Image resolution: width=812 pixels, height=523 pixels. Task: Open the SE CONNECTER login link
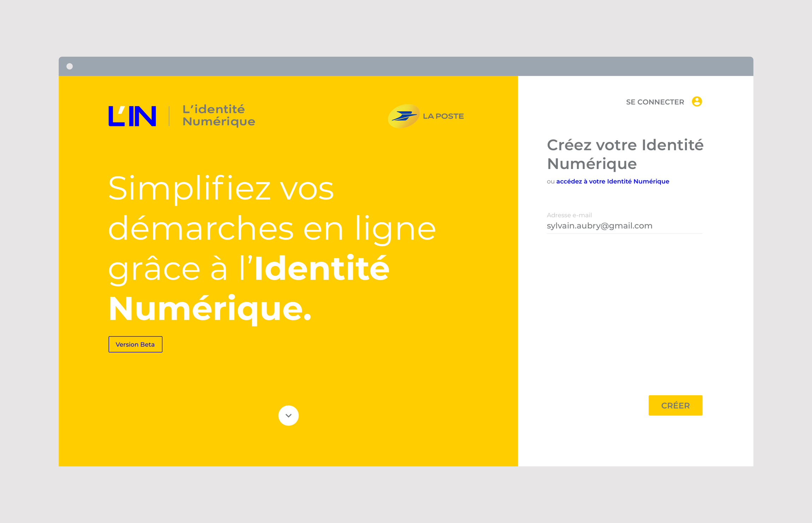[x=655, y=102]
